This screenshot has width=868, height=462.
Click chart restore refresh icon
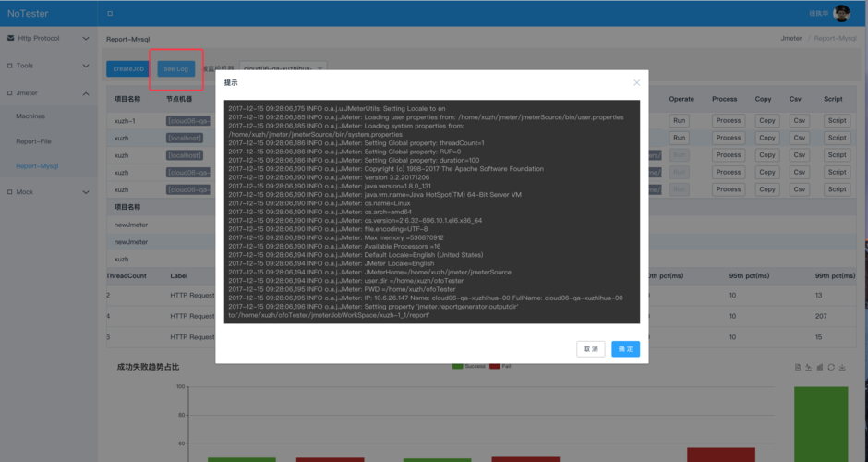(x=831, y=367)
